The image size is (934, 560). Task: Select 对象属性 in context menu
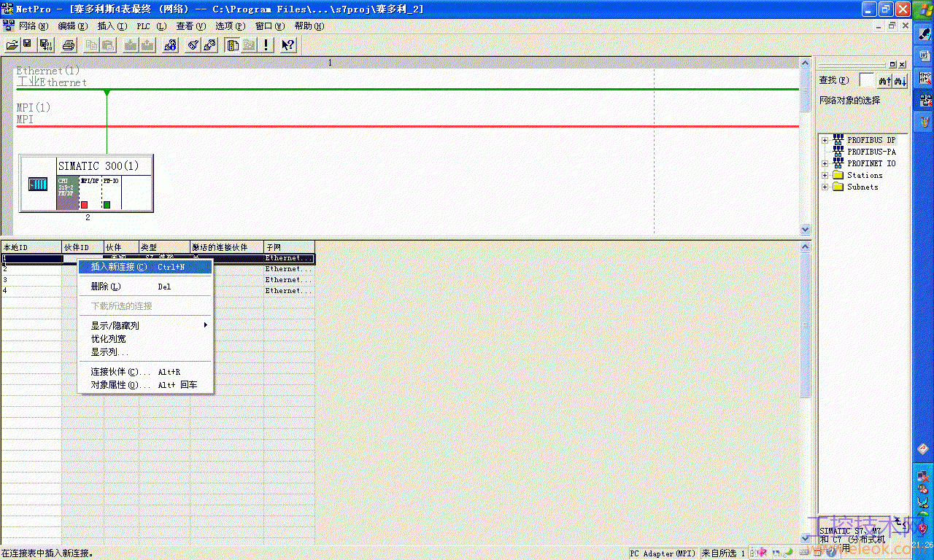click(x=145, y=385)
